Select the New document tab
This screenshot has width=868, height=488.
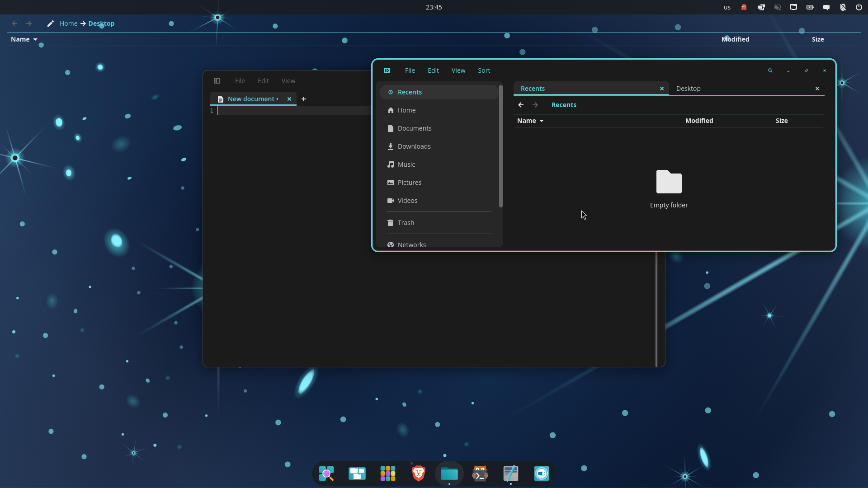click(253, 99)
